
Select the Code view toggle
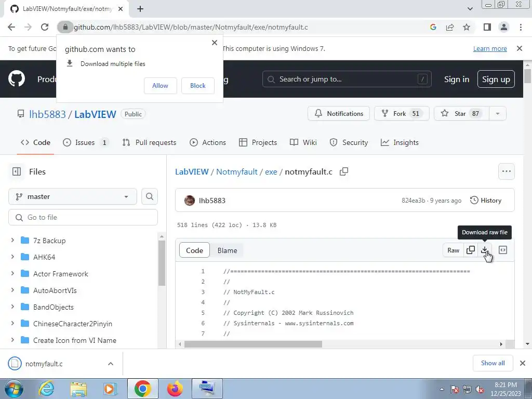pyautogui.click(x=194, y=250)
